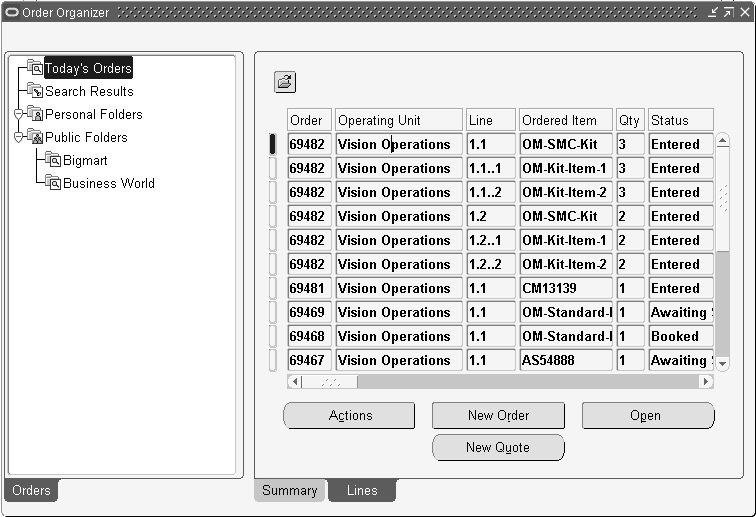This screenshot has height=517, width=756.
Task: Click the Search Results folder icon
Action: [x=35, y=90]
